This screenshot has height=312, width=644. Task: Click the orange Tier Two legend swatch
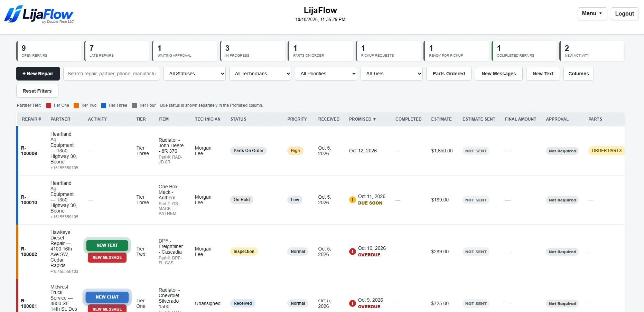click(76, 105)
